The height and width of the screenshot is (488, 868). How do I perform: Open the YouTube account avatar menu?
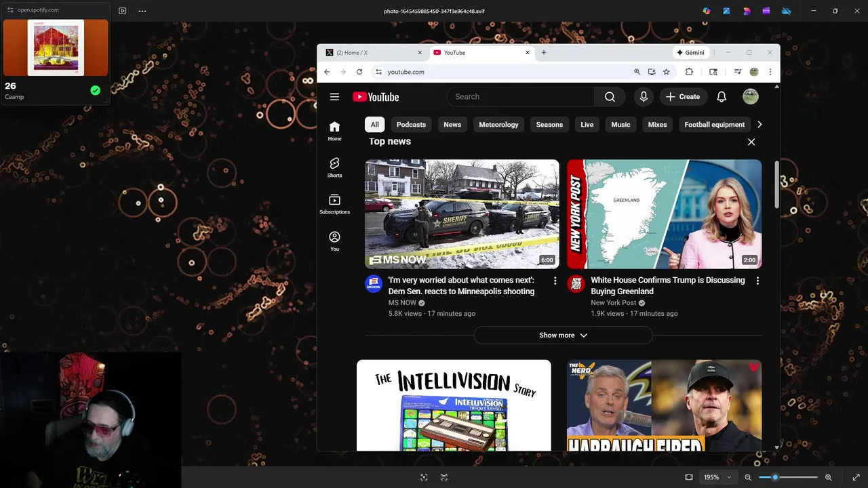tap(750, 97)
